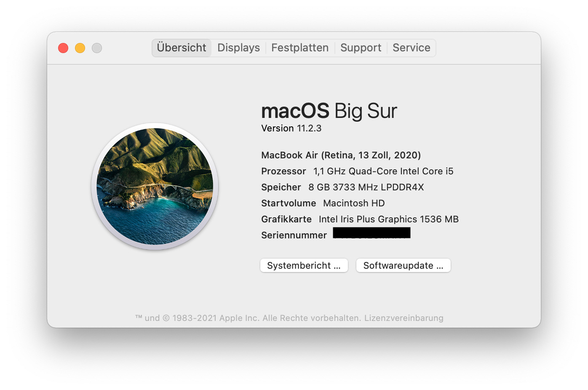Click the macOS Big Sur title

329,111
